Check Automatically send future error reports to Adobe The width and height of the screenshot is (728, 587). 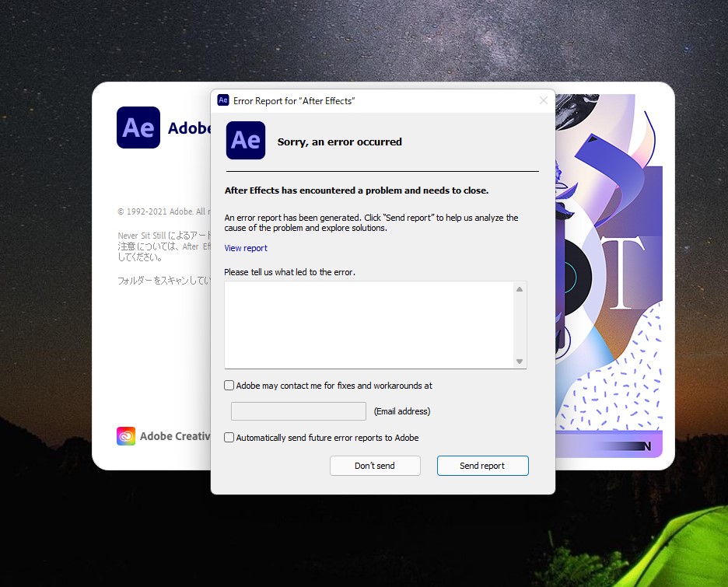point(229,437)
